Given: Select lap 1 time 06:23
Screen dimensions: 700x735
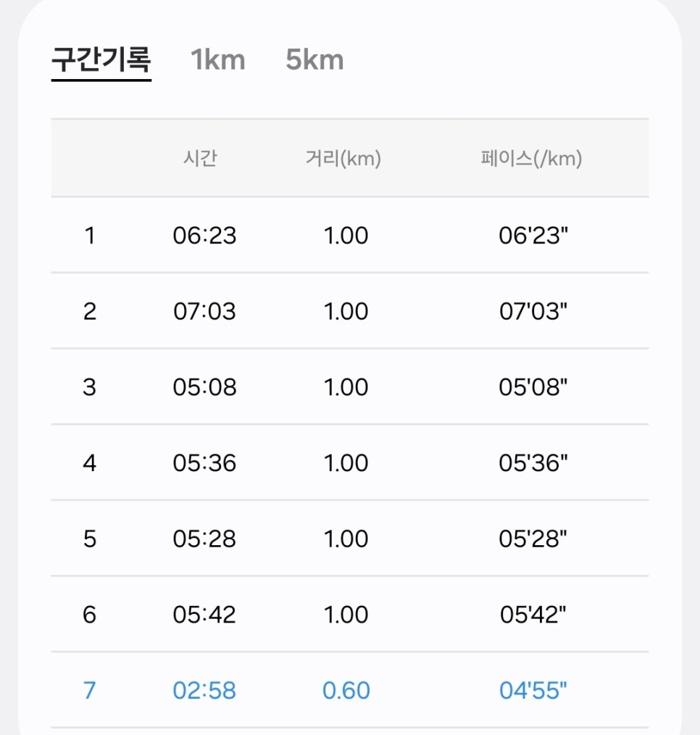Looking at the screenshot, I should point(205,236).
